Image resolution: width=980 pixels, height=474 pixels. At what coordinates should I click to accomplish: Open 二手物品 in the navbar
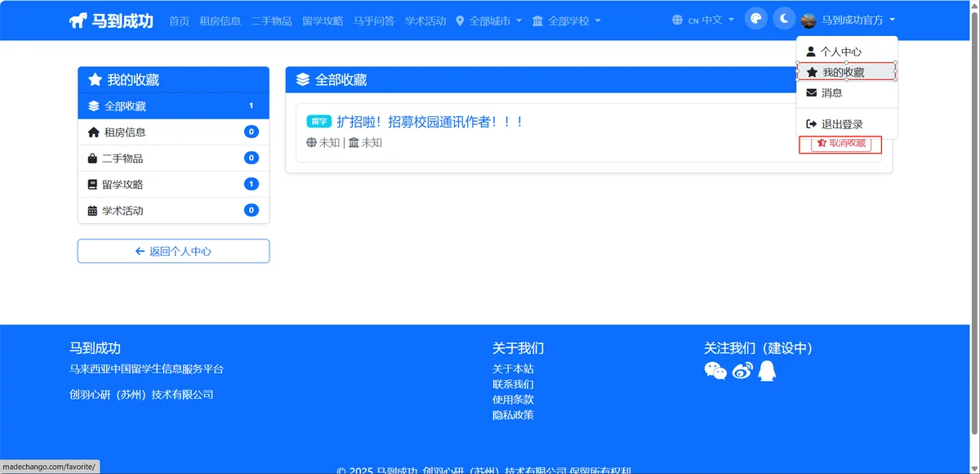(x=271, y=20)
